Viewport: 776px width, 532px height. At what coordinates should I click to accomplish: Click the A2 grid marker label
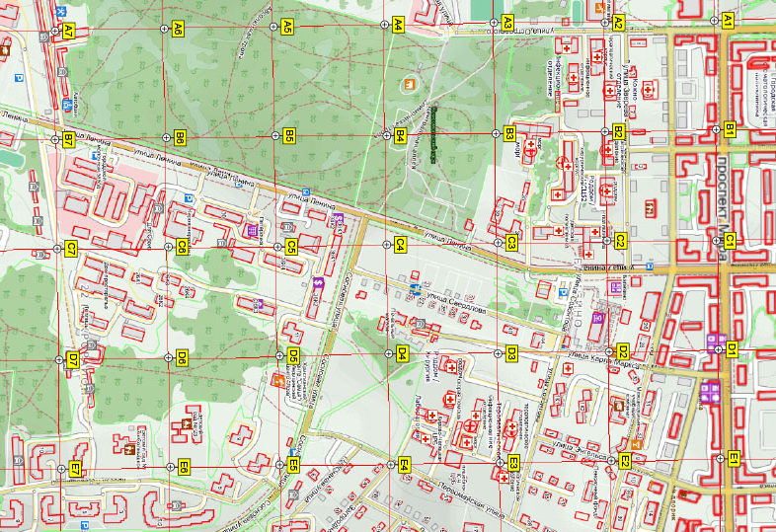[x=619, y=21]
